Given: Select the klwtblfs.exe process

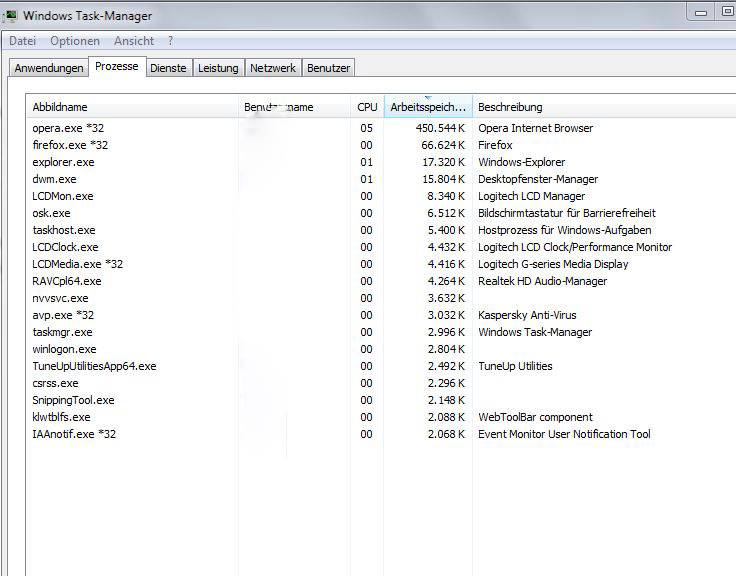Looking at the screenshot, I should (61, 417).
